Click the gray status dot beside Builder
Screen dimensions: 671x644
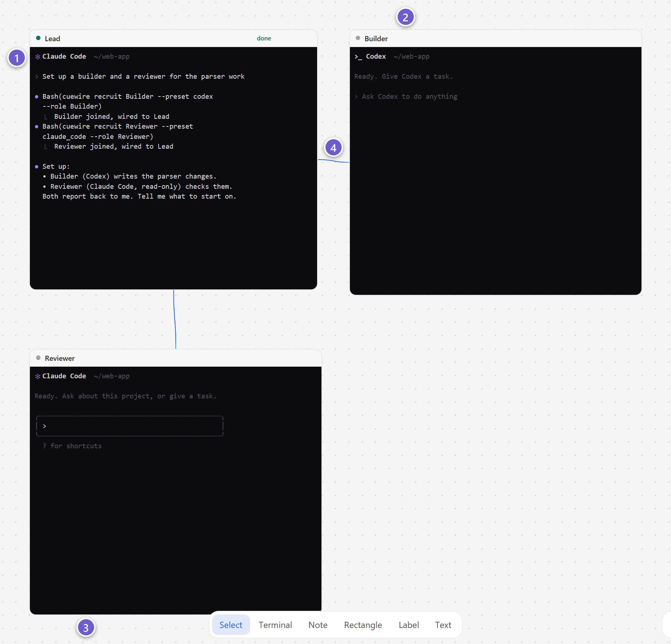click(358, 38)
